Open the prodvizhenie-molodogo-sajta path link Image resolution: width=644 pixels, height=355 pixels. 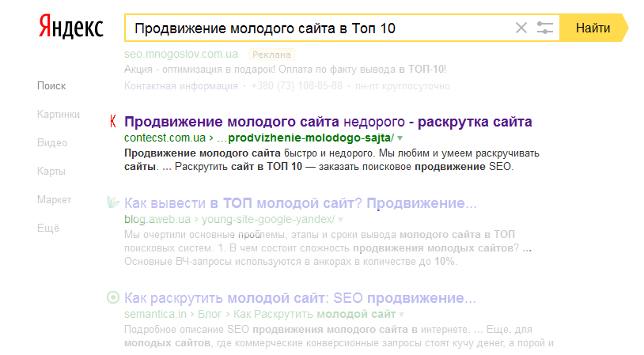[305, 138]
